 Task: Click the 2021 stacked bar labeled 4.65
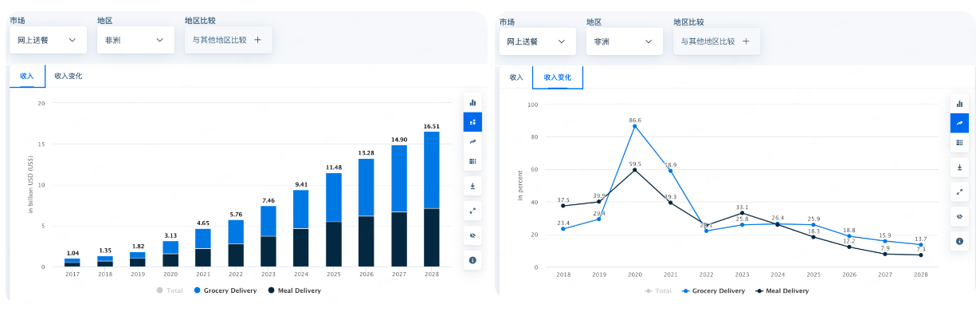tap(203, 247)
